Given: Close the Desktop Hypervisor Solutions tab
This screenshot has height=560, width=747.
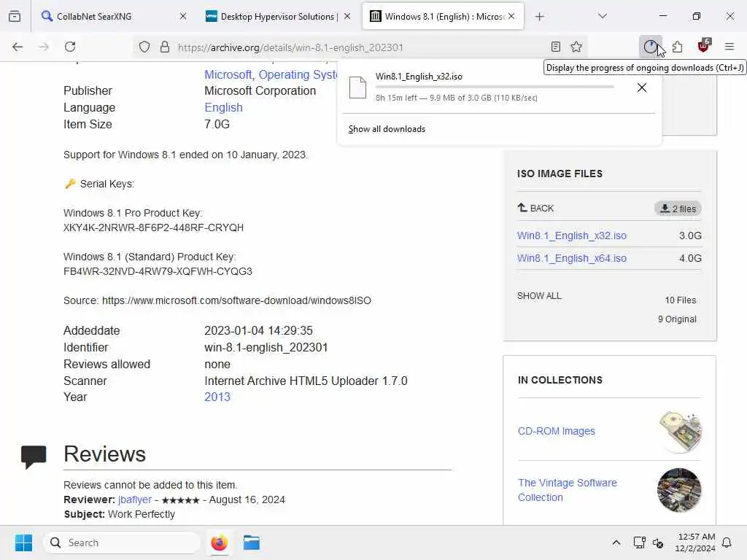Looking at the screenshot, I should coord(347,16).
